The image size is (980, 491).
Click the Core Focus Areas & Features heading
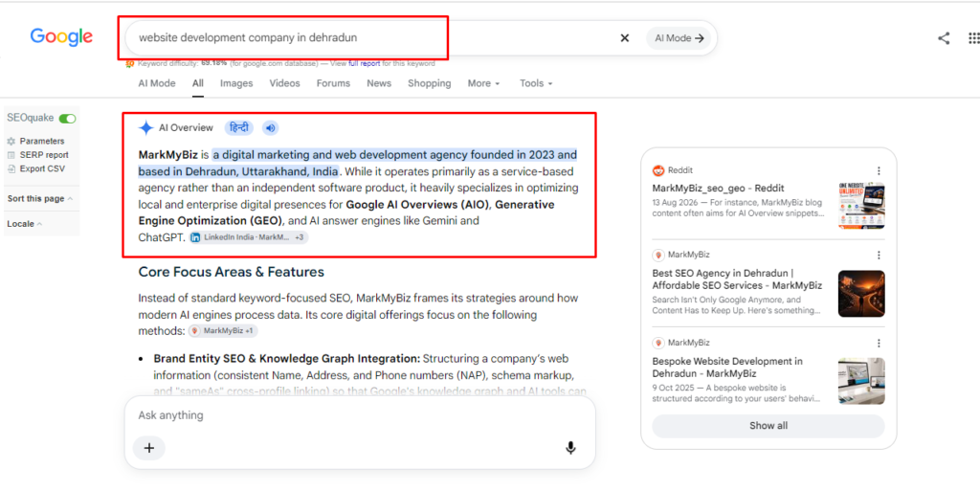coord(232,272)
